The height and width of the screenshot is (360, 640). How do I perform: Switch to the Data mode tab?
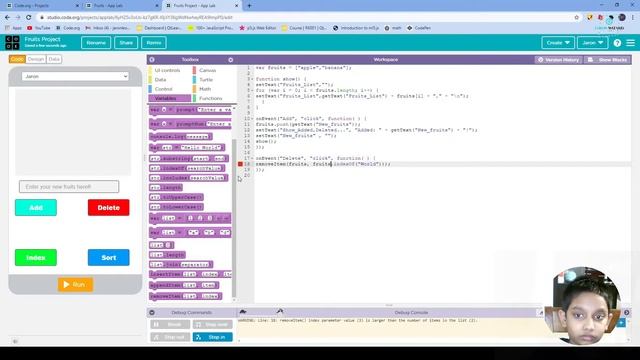(x=54, y=59)
